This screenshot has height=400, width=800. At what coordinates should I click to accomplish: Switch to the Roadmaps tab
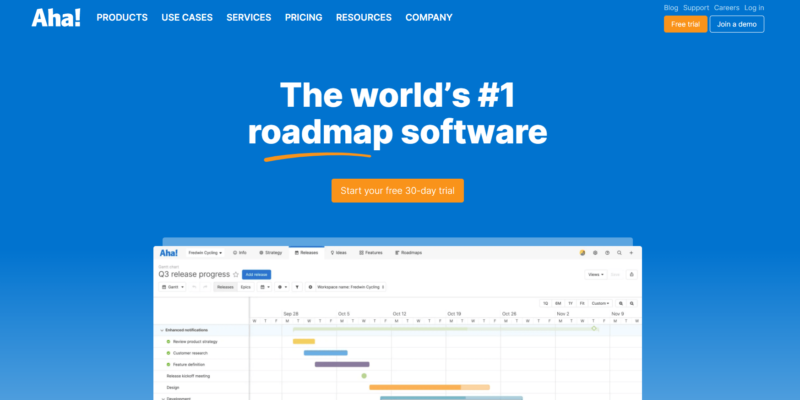408,253
